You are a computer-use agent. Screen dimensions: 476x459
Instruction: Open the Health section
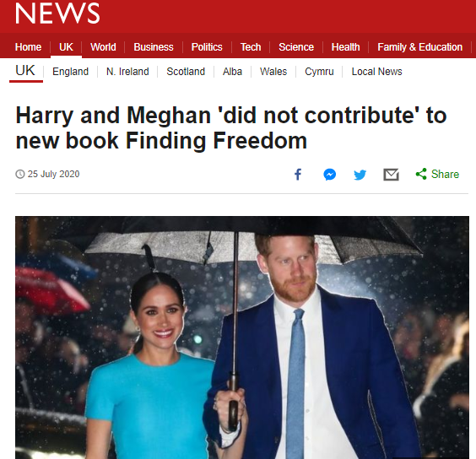(x=346, y=47)
